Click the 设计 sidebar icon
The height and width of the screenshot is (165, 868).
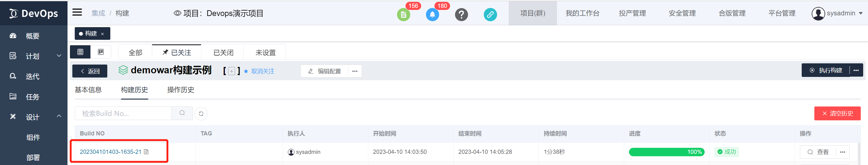pos(13,117)
